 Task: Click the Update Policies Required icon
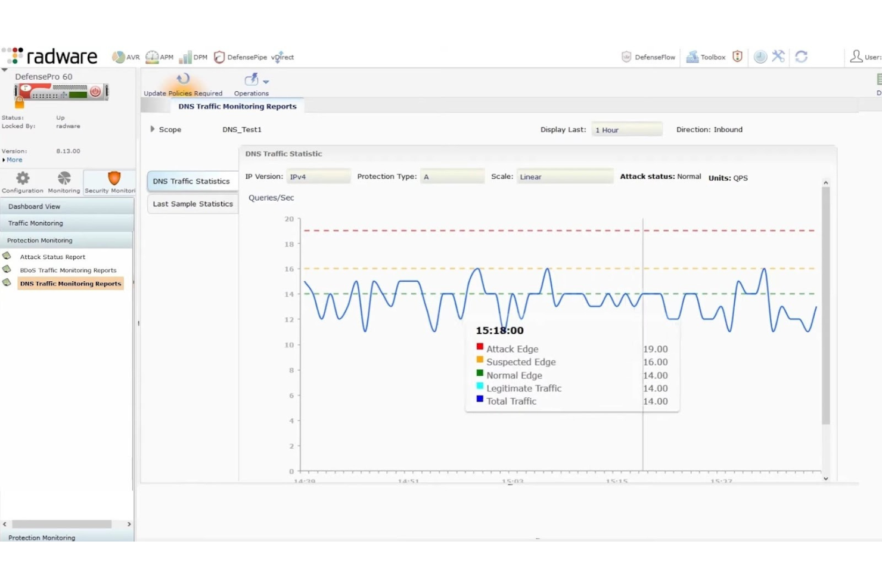[x=183, y=79]
